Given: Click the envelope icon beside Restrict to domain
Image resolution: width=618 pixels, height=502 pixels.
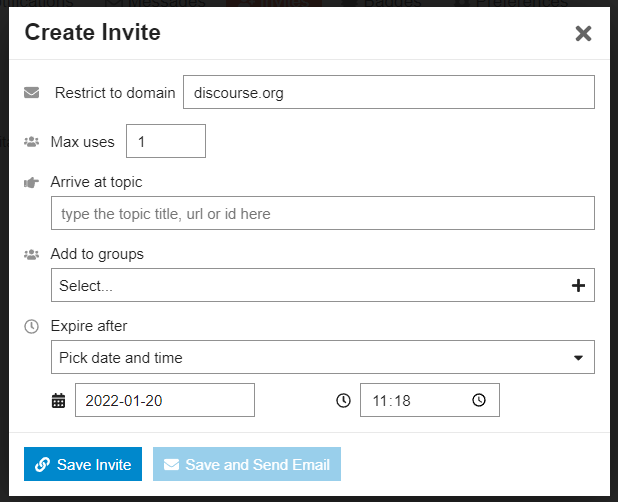Looking at the screenshot, I should pos(32,93).
